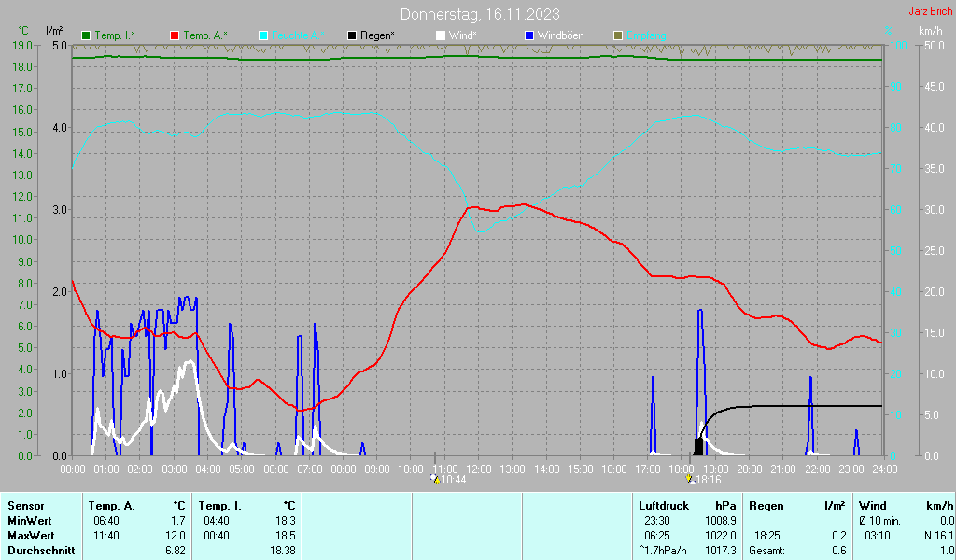This screenshot has height=560, width=956.
Task: Click the '24:00' time axis label
Action: click(885, 469)
